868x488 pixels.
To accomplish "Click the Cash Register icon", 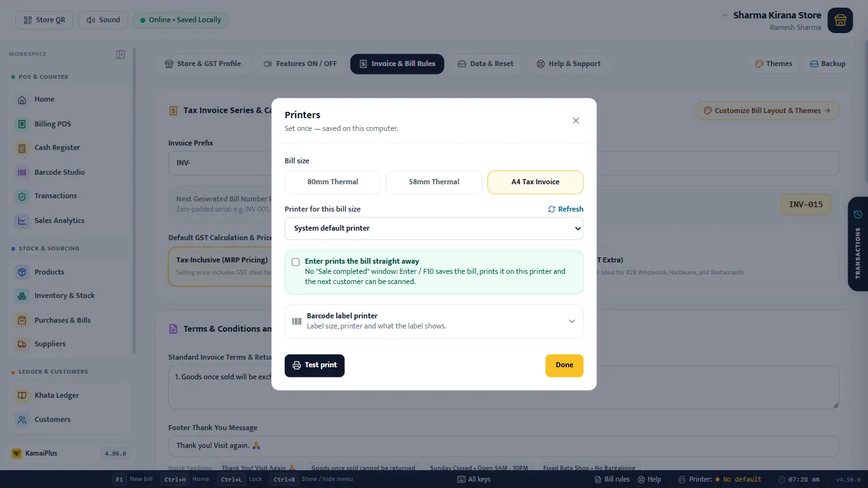I will [x=22, y=148].
